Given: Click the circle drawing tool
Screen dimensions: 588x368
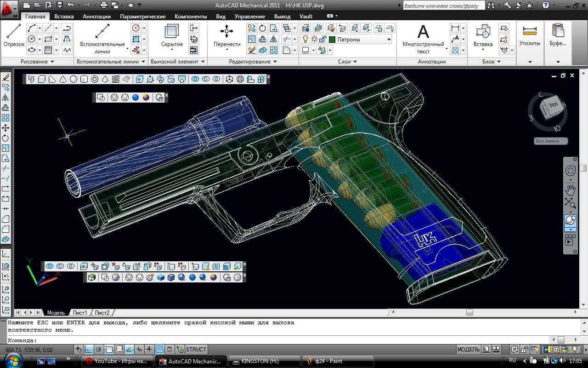Looking at the screenshot, I should pyautogui.click(x=31, y=39).
